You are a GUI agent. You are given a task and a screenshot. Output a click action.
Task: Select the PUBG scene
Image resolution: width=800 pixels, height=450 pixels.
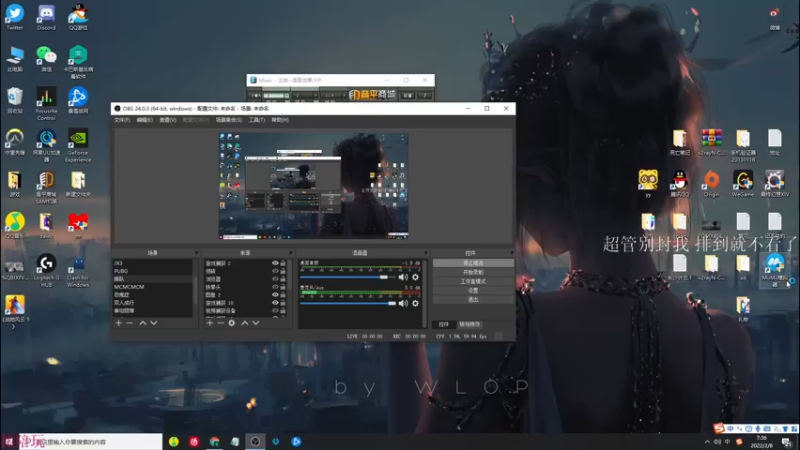point(152,271)
